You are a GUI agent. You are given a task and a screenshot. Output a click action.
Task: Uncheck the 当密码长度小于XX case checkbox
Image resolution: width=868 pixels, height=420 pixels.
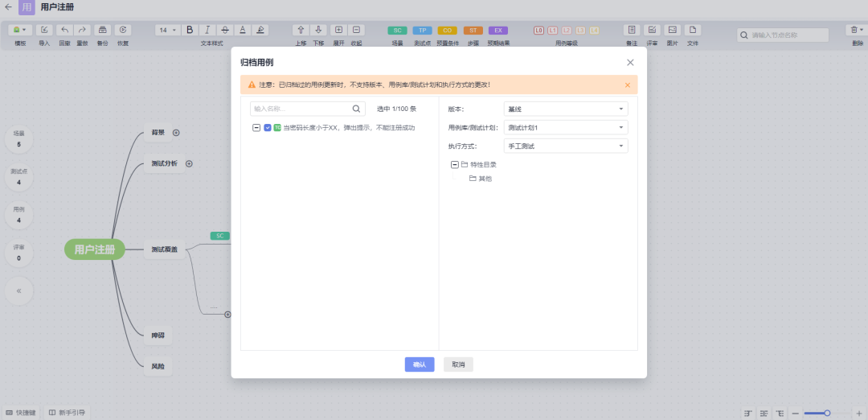point(268,127)
